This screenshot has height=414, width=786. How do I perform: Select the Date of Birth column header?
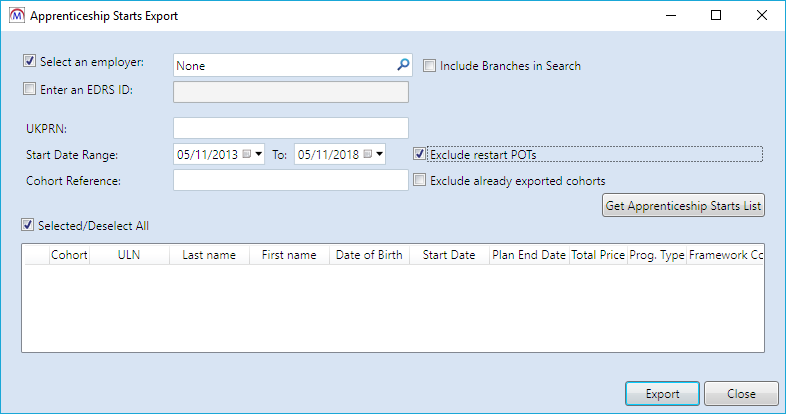coord(369,255)
